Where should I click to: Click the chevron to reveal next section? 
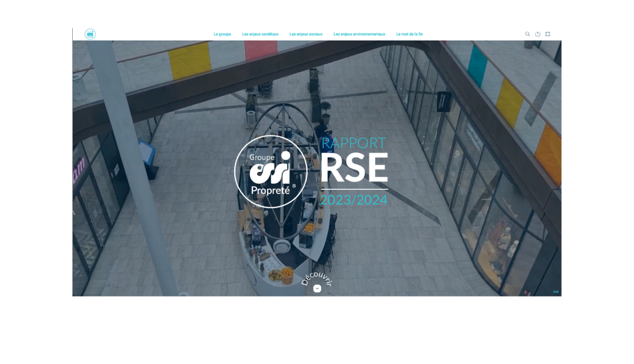click(317, 288)
